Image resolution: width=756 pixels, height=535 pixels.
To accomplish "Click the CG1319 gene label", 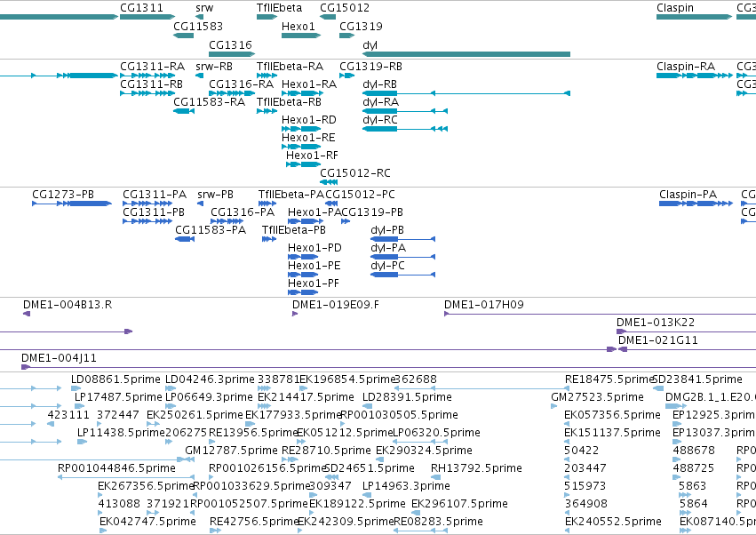I will point(361,26).
